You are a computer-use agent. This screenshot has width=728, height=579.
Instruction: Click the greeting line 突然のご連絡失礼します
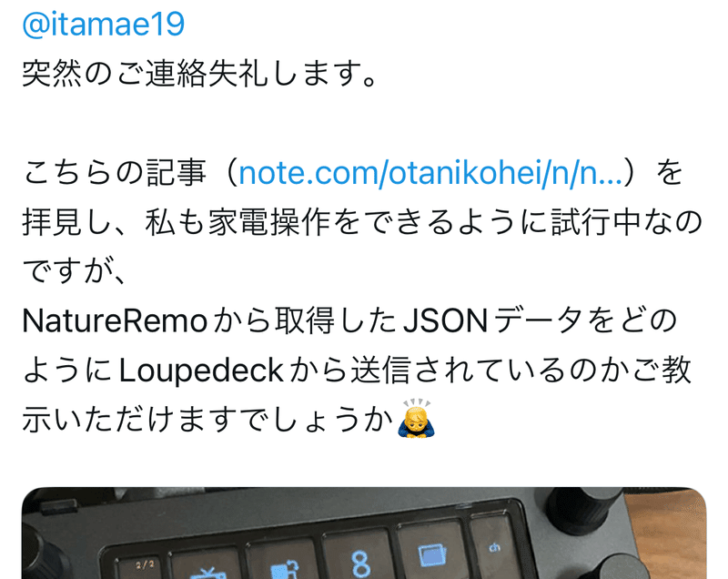199,74
